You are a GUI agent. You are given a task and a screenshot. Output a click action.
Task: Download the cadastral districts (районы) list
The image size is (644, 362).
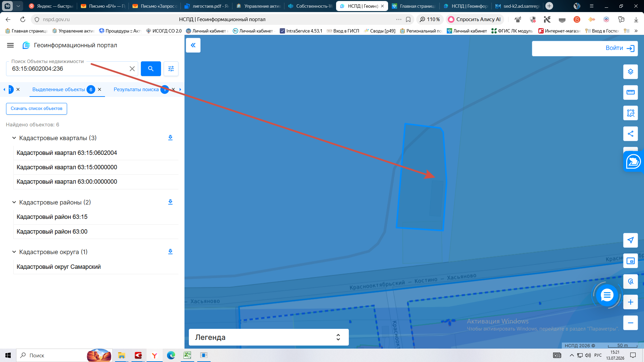170,202
